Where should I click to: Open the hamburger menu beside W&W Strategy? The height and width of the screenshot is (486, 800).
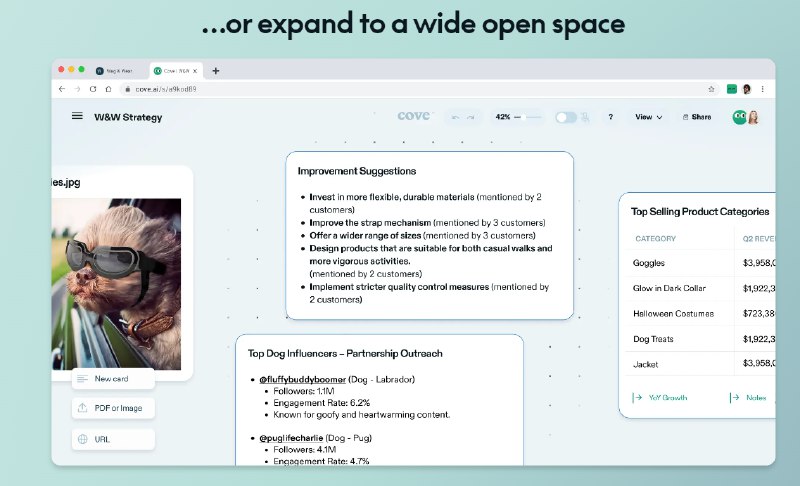[x=77, y=116]
